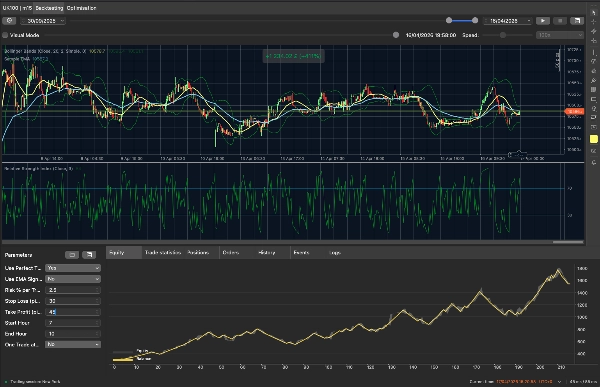Open the Speed value dropdown

pyautogui.click(x=559, y=35)
